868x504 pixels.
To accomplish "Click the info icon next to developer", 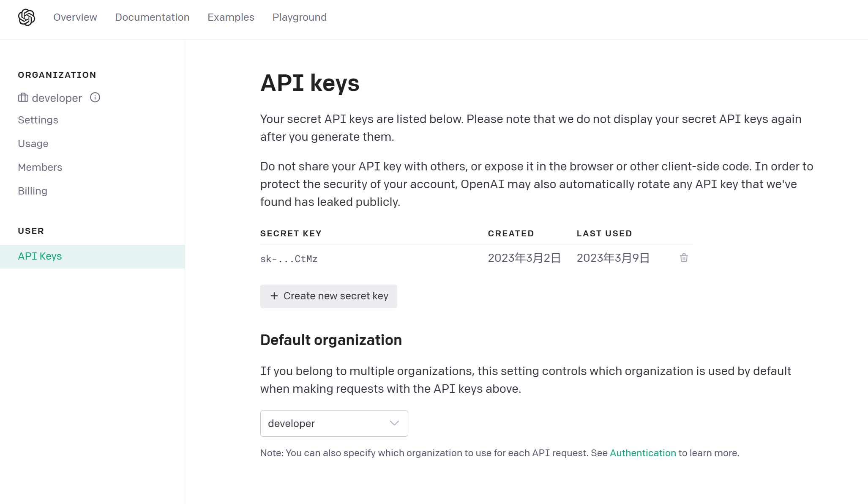I will coord(95,98).
